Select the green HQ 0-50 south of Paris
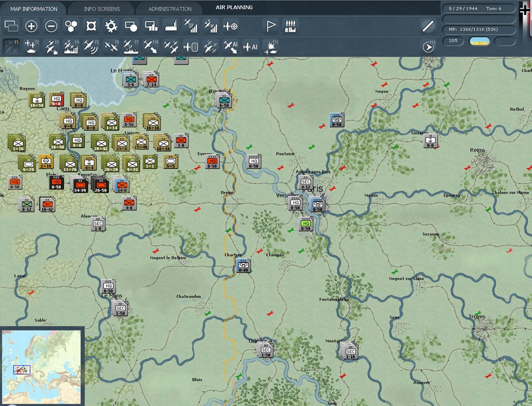The width and height of the screenshot is (532, 406). [x=305, y=224]
